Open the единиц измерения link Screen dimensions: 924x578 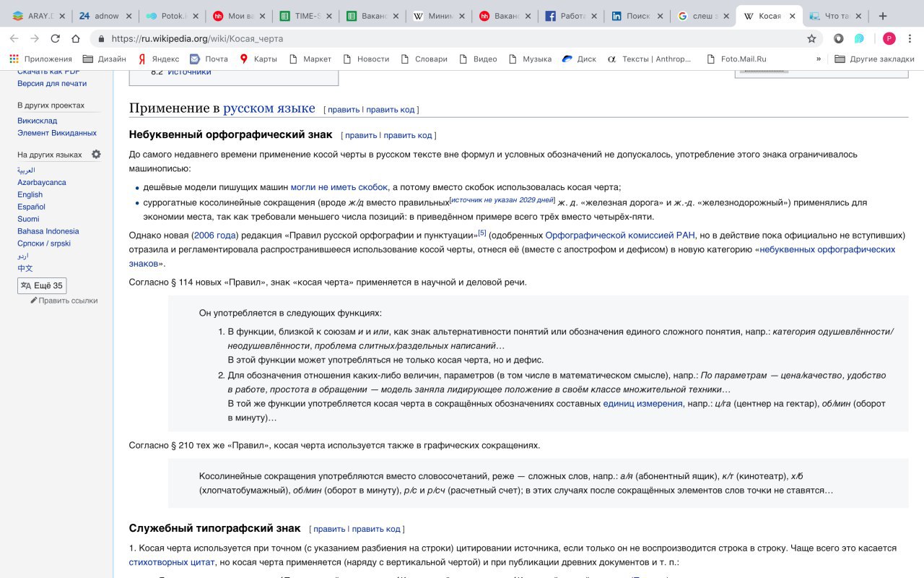coord(642,404)
